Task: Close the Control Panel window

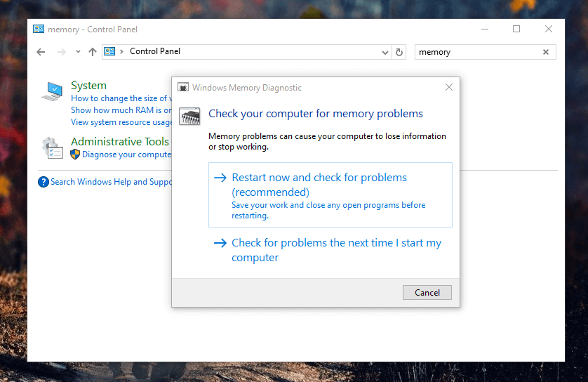Action: point(549,29)
